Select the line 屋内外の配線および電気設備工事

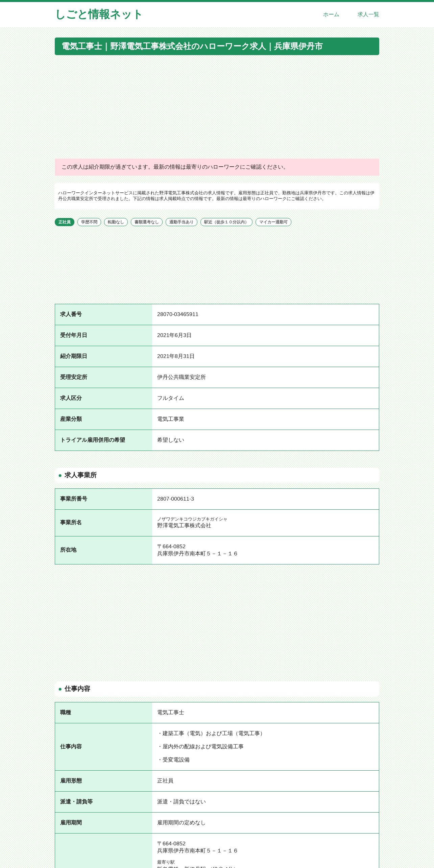[x=200, y=747]
